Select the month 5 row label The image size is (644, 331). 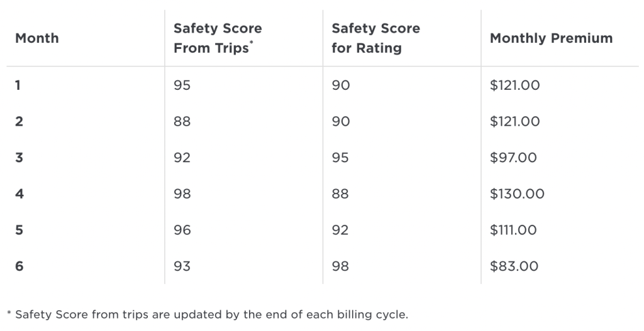pos(19,230)
